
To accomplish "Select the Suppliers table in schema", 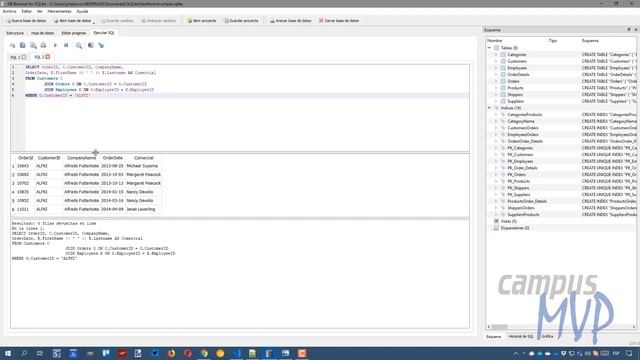I will pyautogui.click(x=516, y=101).
